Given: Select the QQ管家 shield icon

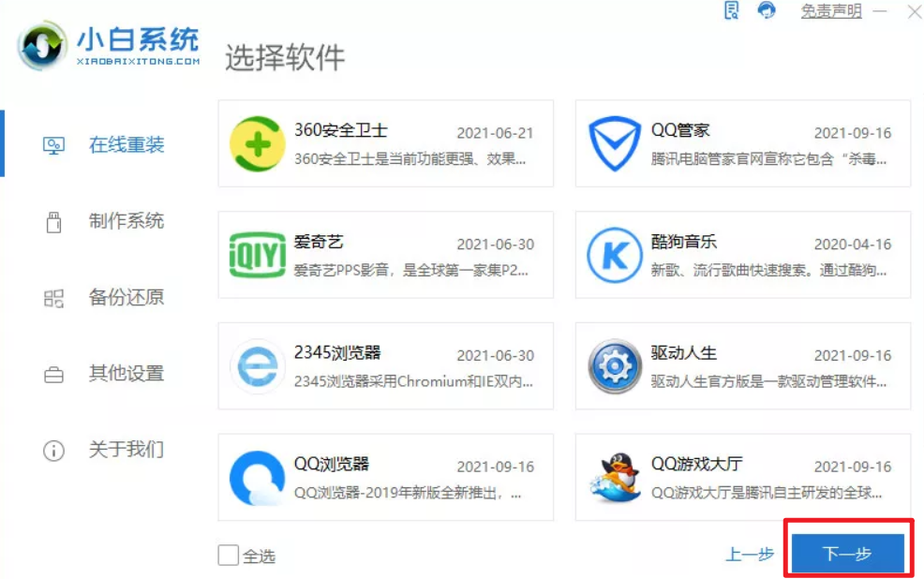Looking at the screenshot, I should (x=614, y=143).
